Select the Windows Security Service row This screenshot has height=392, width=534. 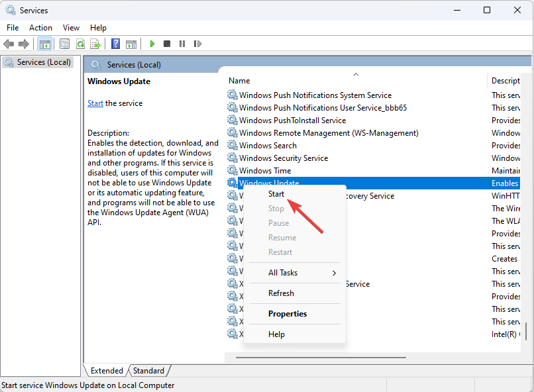click(284, 158)
